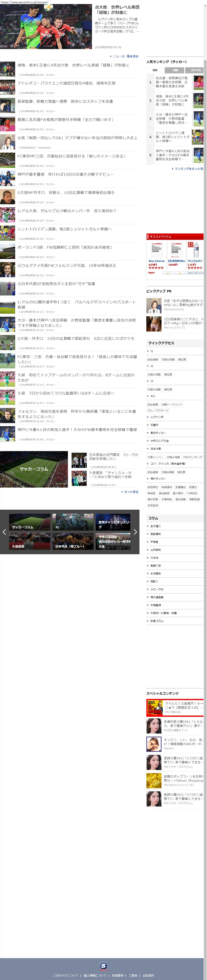Select the 最新 ranking tab
The image size is (207, 980).
point(155,70)
